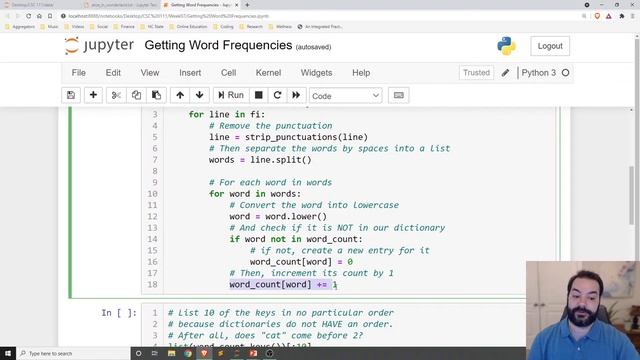Viewport: 640px width, 360px height.
Task: Bookmark this page icon in address bar
Action: click(x=50, y=16)
